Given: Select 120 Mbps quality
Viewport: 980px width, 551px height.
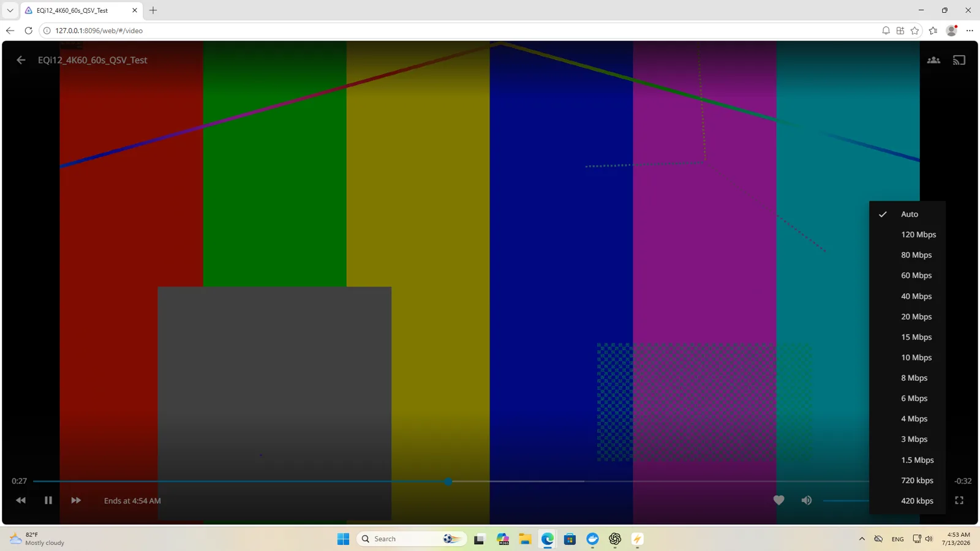Looking at the screenshot, I should [x=908, y=234].
